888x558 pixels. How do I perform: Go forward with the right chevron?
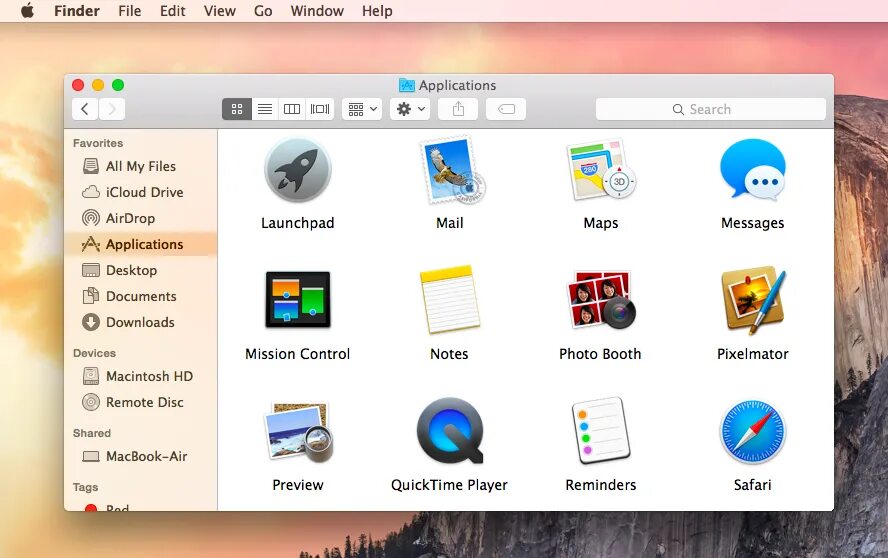point(112,109)
